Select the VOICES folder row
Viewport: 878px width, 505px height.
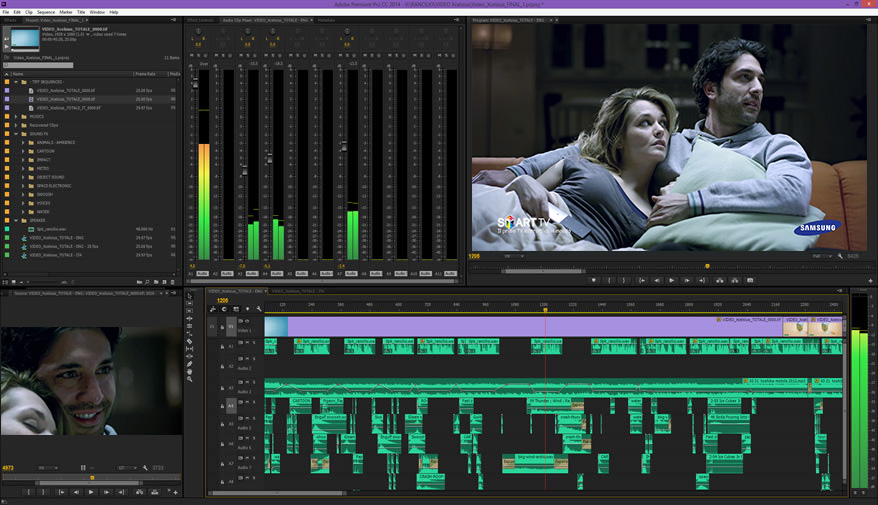click(x=90, y=203)
